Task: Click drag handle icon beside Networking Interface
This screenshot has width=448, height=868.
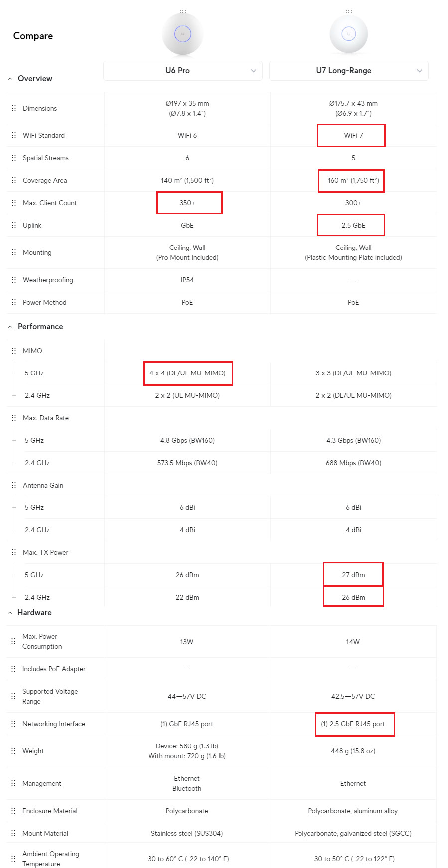Action: click(13, 724)
